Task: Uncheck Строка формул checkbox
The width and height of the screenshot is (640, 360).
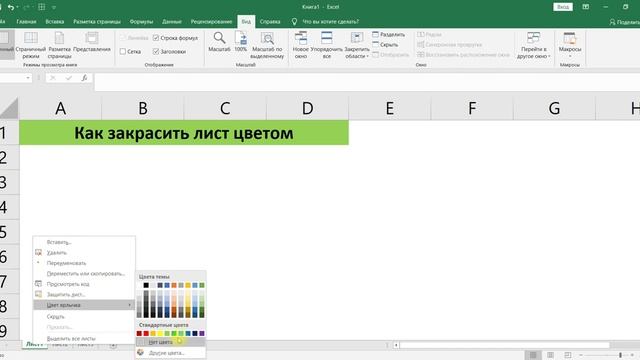Action: [x=156, y=38]
